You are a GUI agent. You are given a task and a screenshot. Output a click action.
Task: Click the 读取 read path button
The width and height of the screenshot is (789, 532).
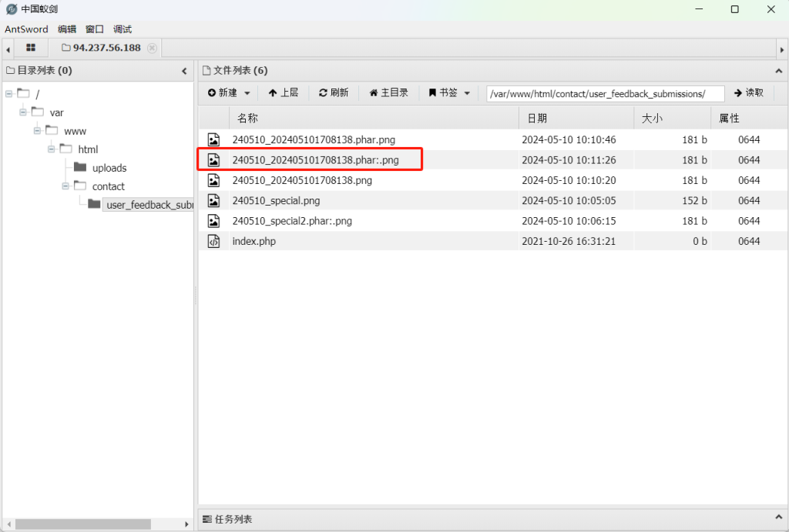[749, 92]
